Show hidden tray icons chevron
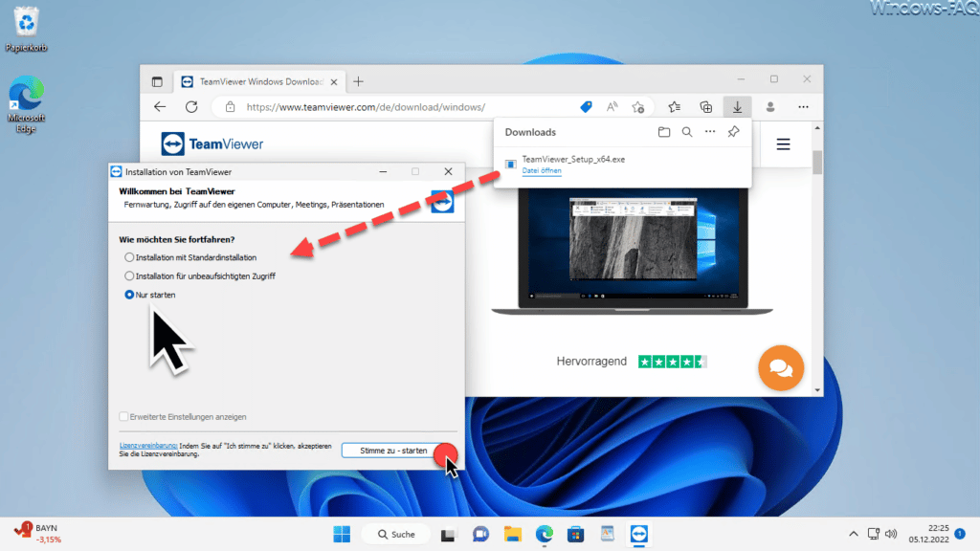The image size is (980, 551). (853, 534)
